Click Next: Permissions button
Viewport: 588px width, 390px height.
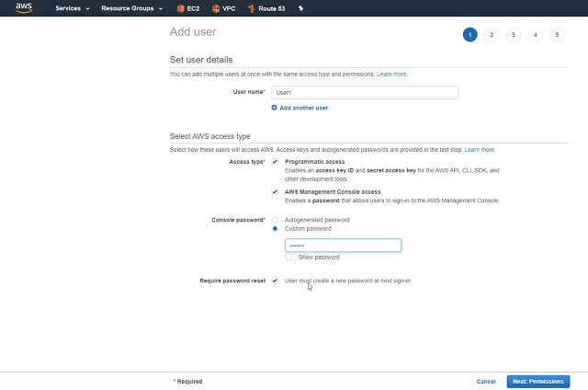tap(537, 381)
